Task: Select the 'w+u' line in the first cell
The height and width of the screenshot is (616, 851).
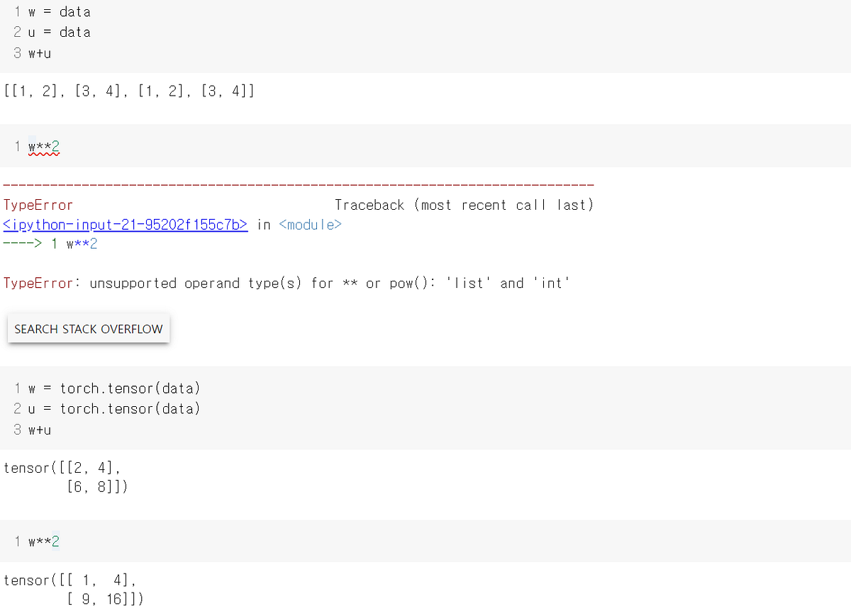Action: click(40, 53)
